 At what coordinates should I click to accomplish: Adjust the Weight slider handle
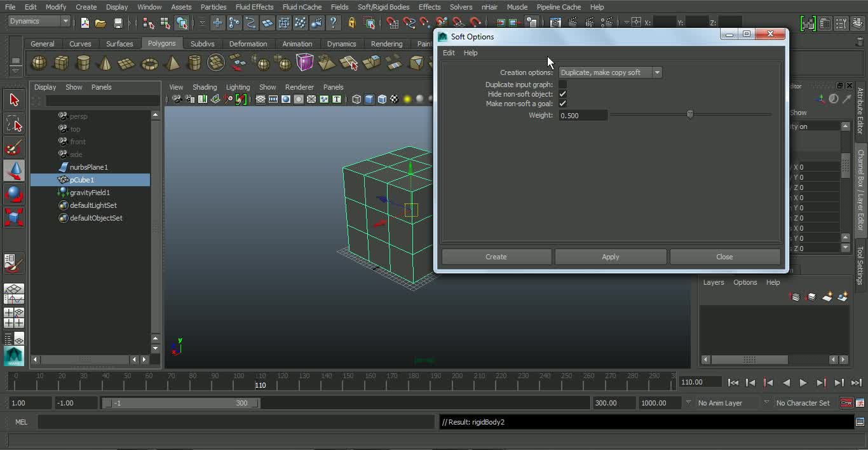click(690, 114)
